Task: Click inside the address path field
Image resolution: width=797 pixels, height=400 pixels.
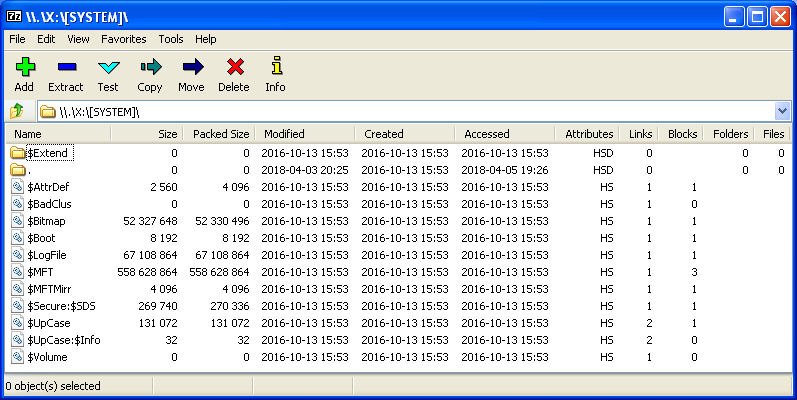Action: [400, 111]
